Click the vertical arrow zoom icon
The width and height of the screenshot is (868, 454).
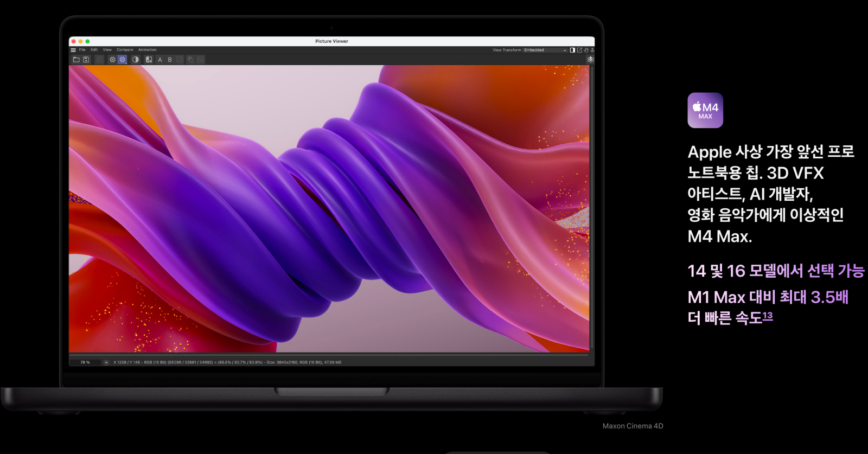(x=592, y=50)
